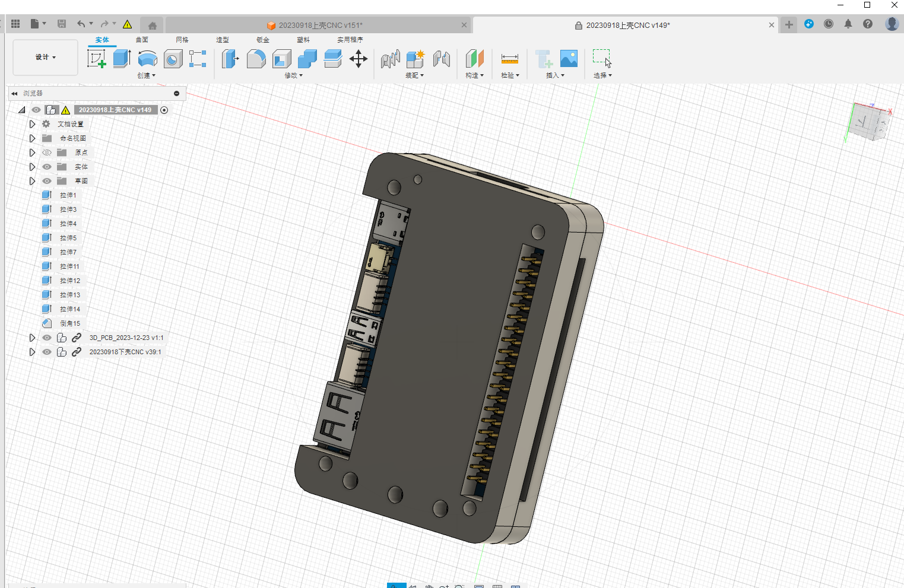Image resolution: width=904 pixels, height=588 pixels.
Task: Redo the last undone action
Action: (x=104, y=24)
